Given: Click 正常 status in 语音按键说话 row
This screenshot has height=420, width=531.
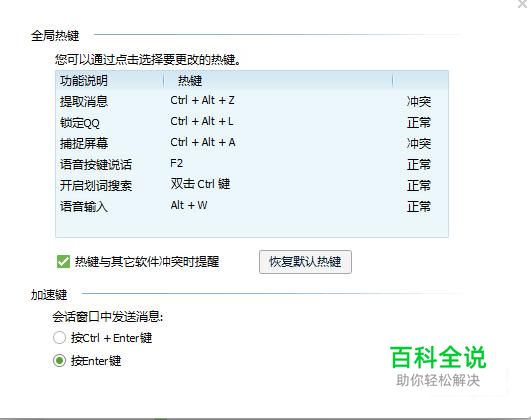Looking at the screenshot, I should coord(419,165).
